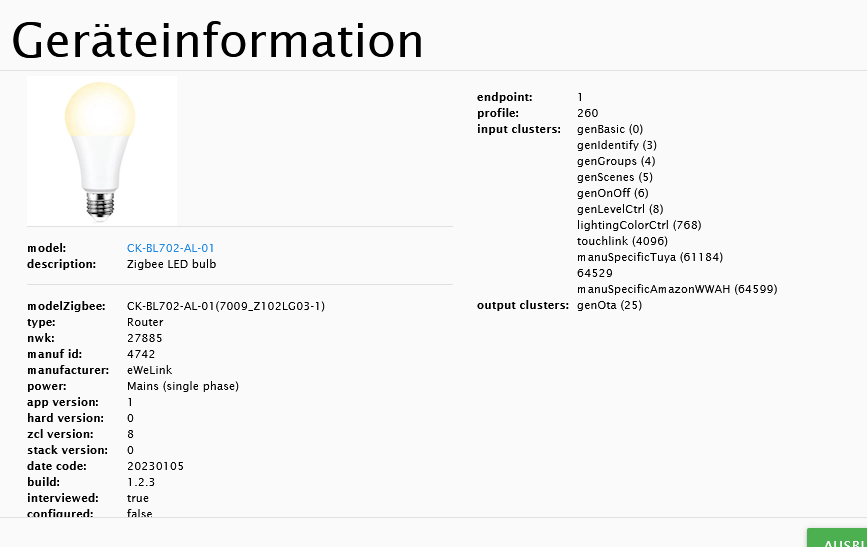This screenshot has width=867, height=547.
Task: Select manuSpecificAmazonWWAH (64599) cluster
Action: tap(676, 289)
